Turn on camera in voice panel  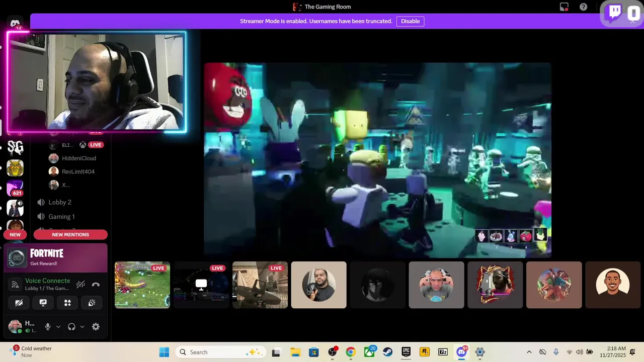point(19,303)
